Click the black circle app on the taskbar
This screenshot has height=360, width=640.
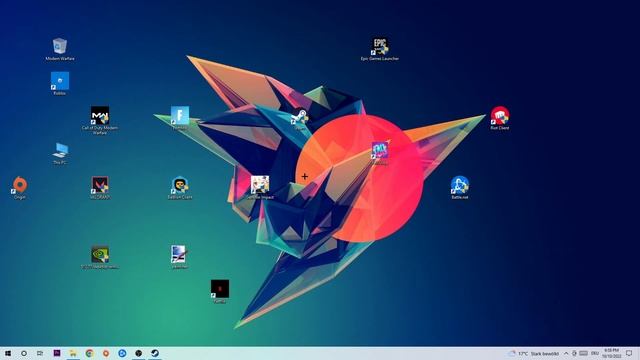pyautogui.click(x=138, y=353)
